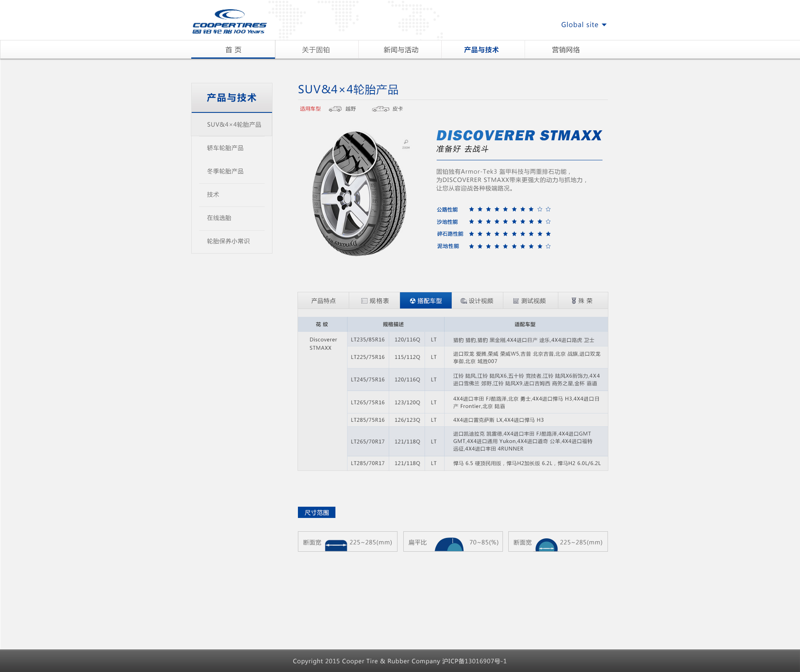Click the DISCOVERER STMAXX product title
The image size is (800, 672).
(519, 135)
